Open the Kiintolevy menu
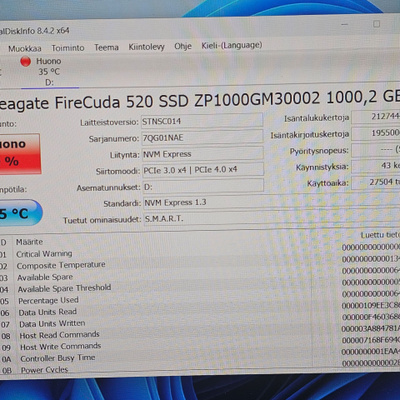 147,47
